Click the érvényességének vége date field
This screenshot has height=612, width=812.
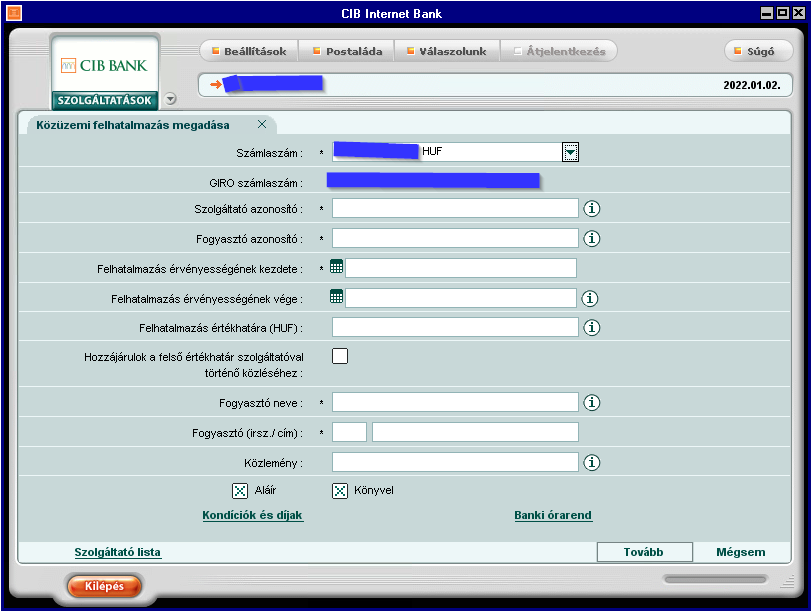461,298
